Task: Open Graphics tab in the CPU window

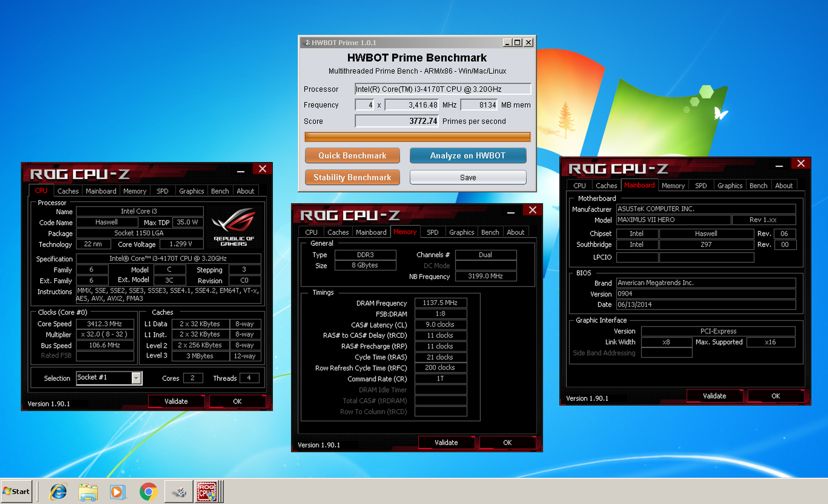Action: [191, 191]
